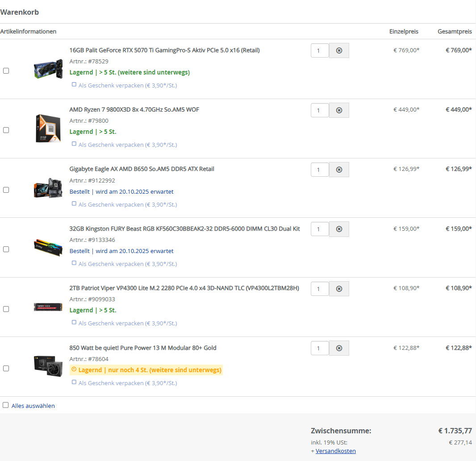The image size is (476, 461).
Task: Edit quantity field of AMD Ryzen 7 9800X3D
Action: (320, 110)
